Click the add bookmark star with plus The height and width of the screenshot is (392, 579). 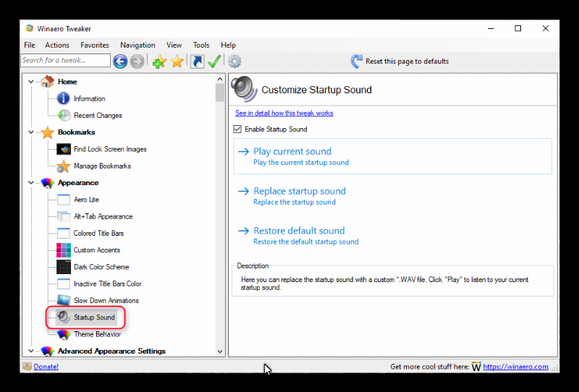159,61
